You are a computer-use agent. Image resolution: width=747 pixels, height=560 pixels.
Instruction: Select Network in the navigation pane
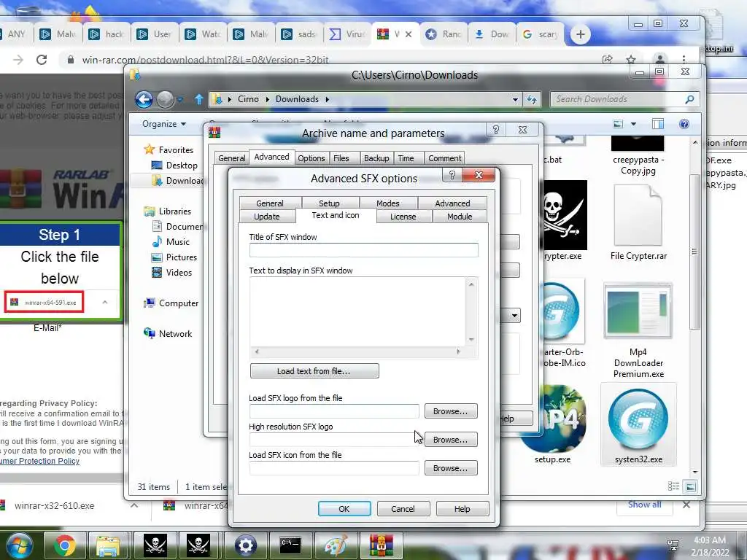point(169,334)
